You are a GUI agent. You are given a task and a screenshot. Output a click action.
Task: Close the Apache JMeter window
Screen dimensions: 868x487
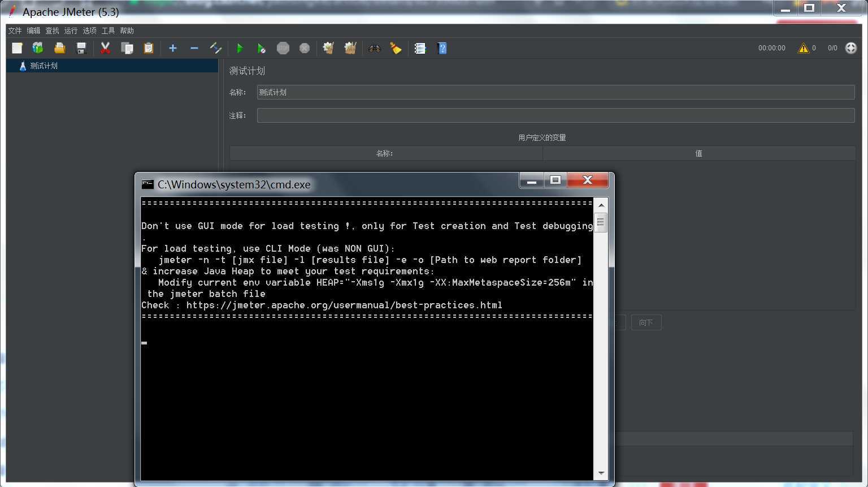pos(841,8)
